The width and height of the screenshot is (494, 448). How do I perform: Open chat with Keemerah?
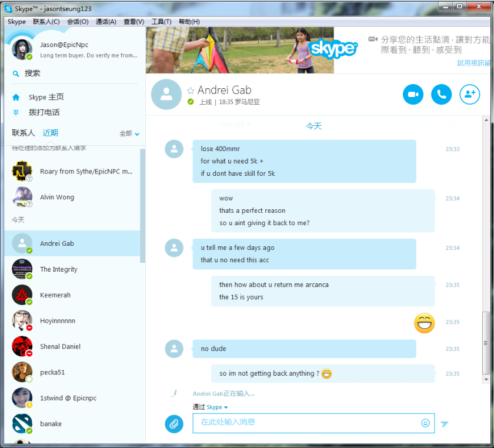pos(72,295)
